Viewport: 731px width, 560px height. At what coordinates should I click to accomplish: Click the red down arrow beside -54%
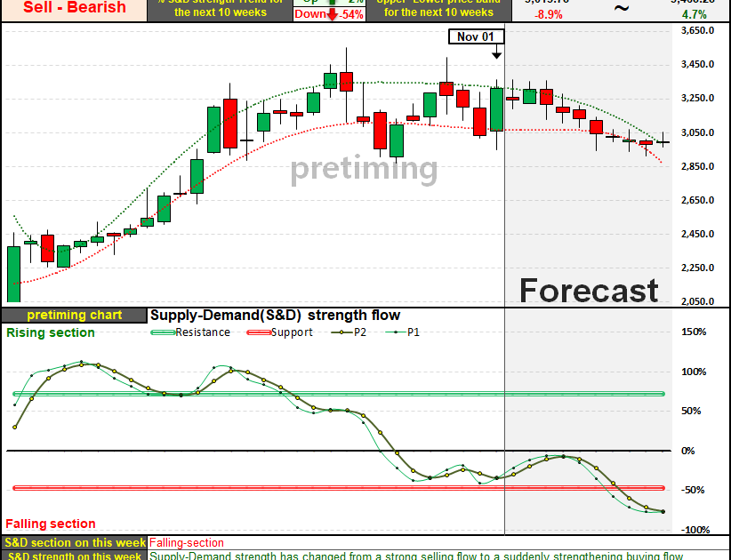pyautogui.click(x=332, y=14)
